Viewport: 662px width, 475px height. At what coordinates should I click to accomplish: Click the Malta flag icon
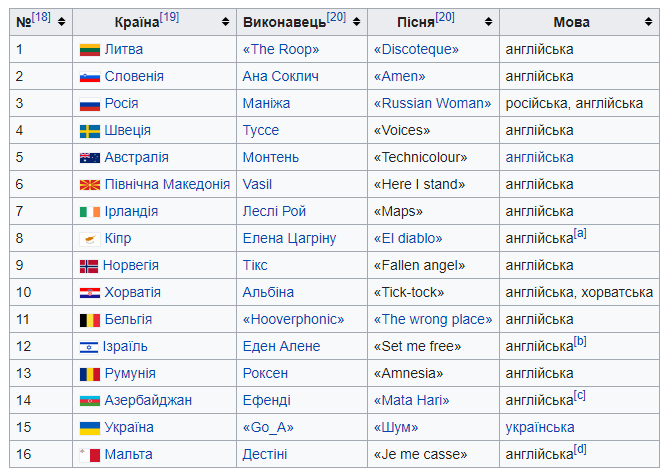pos(90,455)
